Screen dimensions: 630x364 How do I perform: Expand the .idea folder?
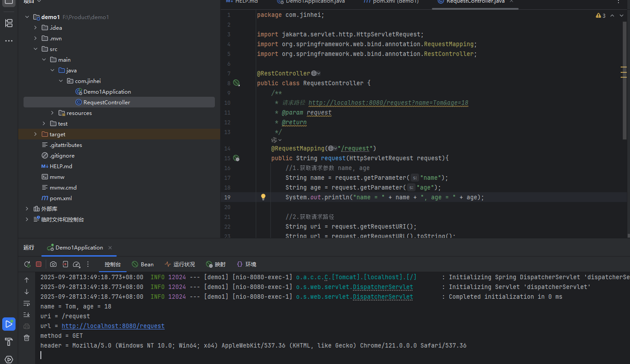click(x=36, y=28)
